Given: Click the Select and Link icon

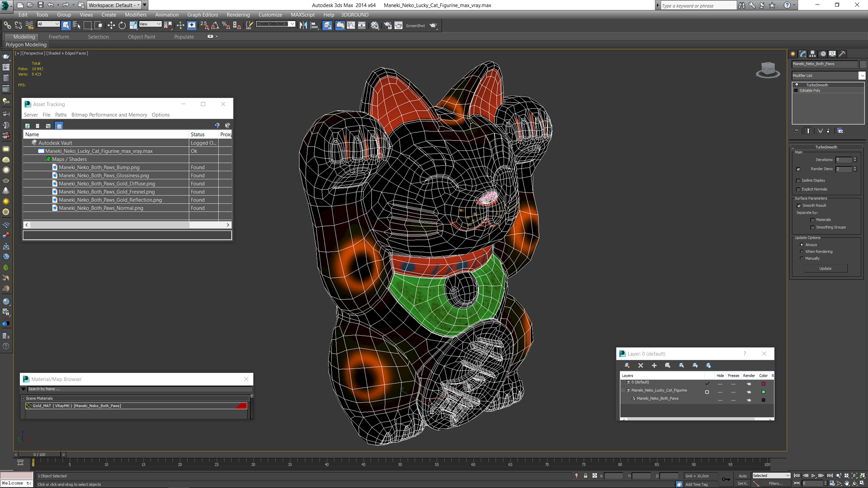Looking at the screenshot, I should point(7,25).
